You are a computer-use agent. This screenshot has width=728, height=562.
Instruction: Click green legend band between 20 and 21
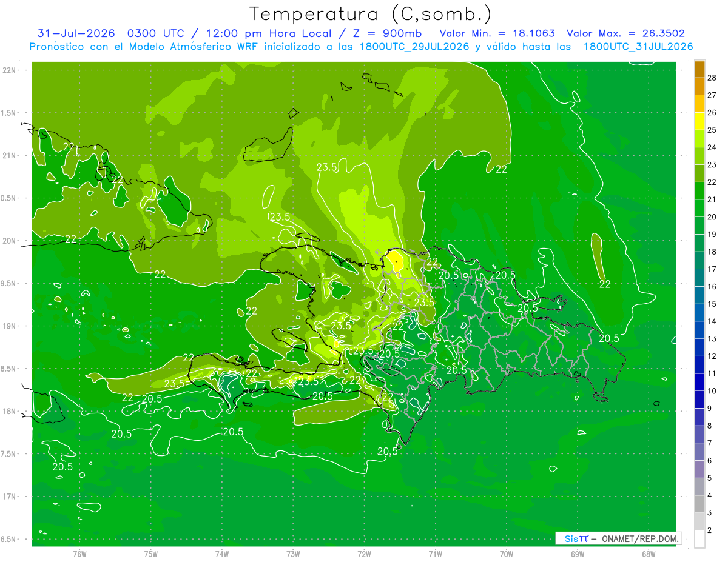click(x=699, y=208)
